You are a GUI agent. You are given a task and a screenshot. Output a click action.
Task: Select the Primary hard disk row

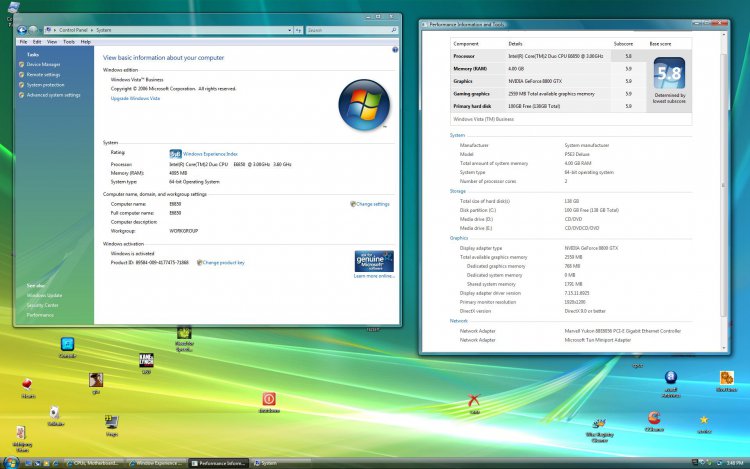pyautogui.click(x=548, y=106)
